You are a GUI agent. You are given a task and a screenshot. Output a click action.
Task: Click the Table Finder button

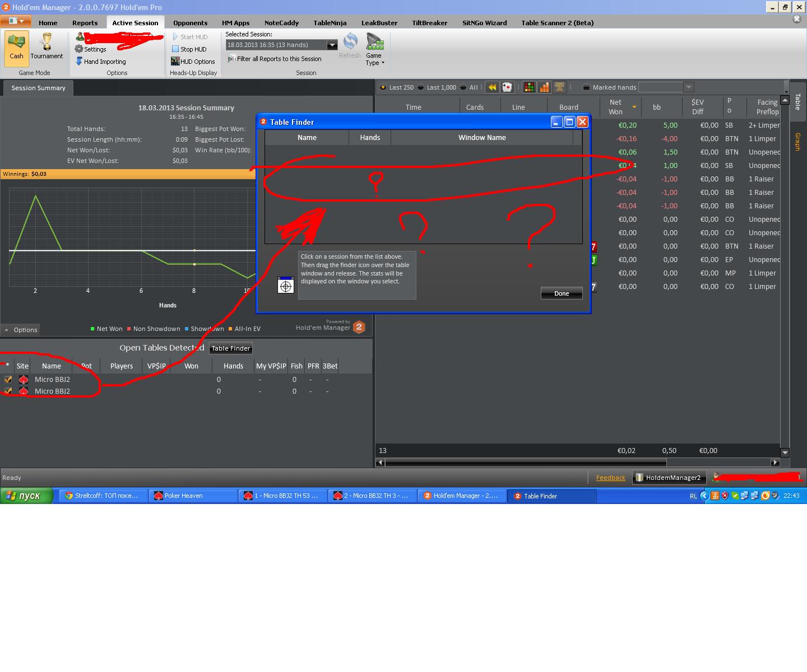point(231,348)
